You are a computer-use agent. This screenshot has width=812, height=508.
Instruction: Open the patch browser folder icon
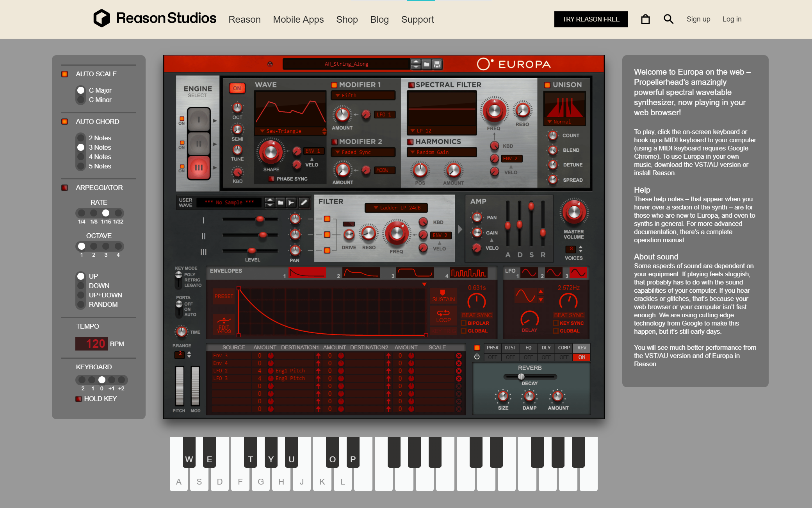click(x=426, y=64)
